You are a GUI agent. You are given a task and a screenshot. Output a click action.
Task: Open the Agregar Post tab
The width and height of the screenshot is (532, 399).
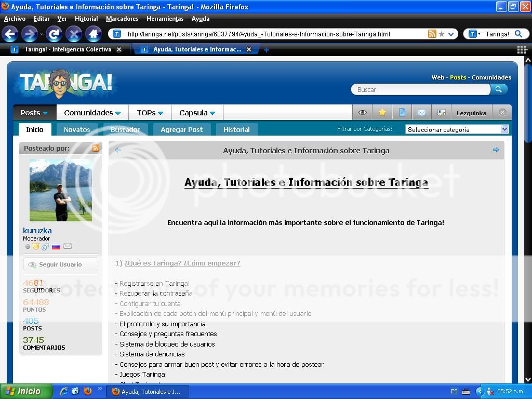(181, 129)
